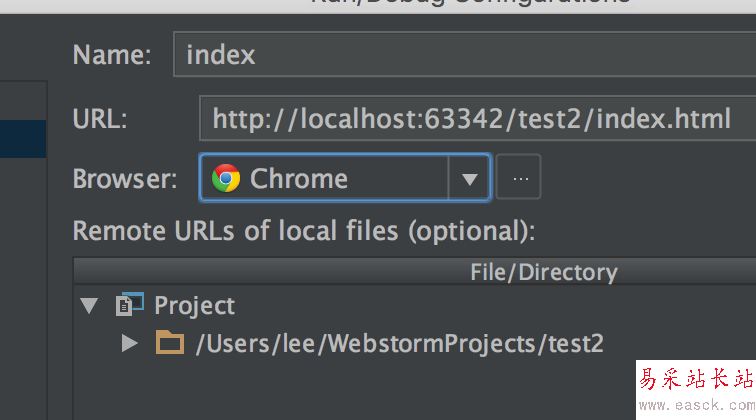
Task: Select the Project row in the tree
Action: coord(195,305)
